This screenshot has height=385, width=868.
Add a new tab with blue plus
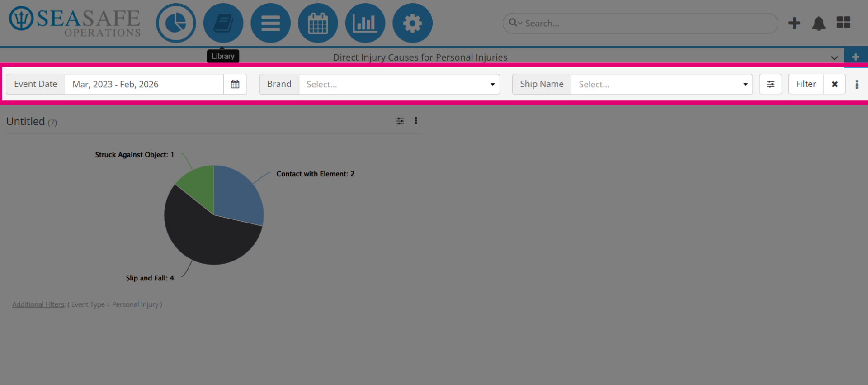(856, 57)
